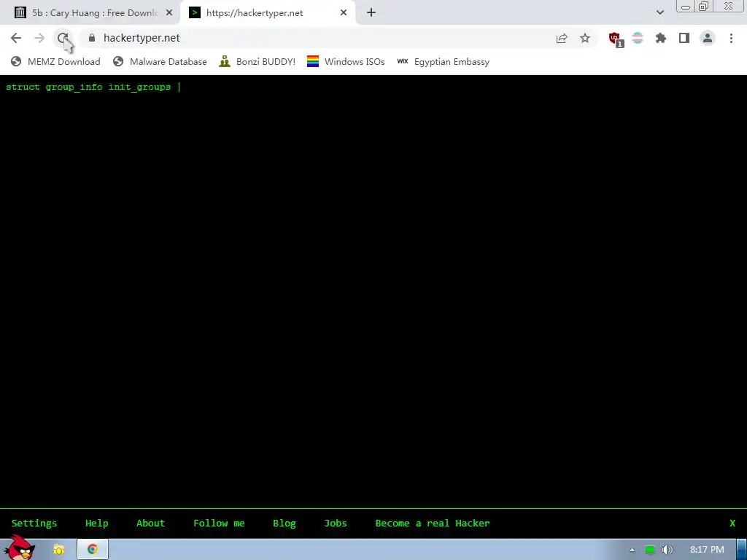Open Bonzi BUDDY! bookmark
The height and width of the screenshot is (560, 747).
click(258, 62)
